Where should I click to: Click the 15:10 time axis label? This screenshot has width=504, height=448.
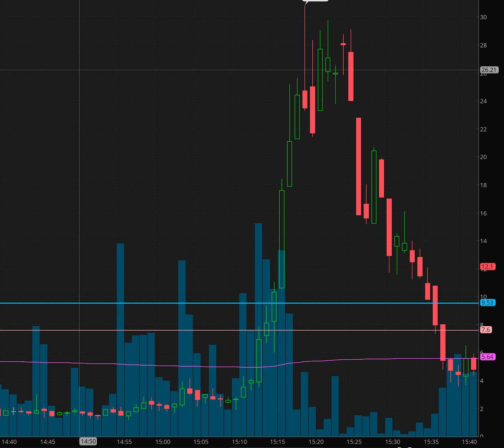[x=240, y=442]
